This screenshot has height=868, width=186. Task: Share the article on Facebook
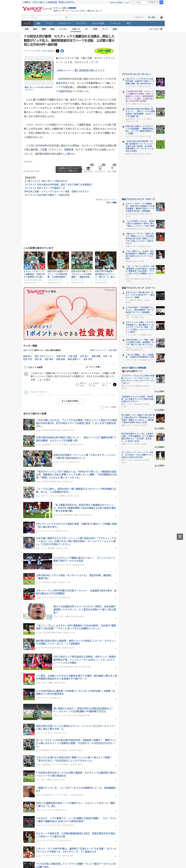click(62, 51)
